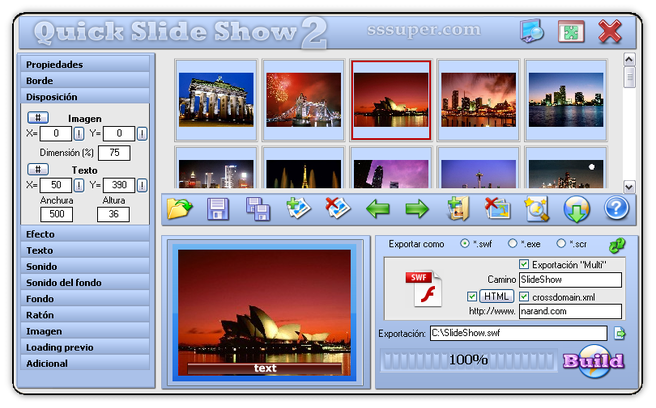
Task: Click the stepper beside Texto Y field
Action: coord(142,185)
